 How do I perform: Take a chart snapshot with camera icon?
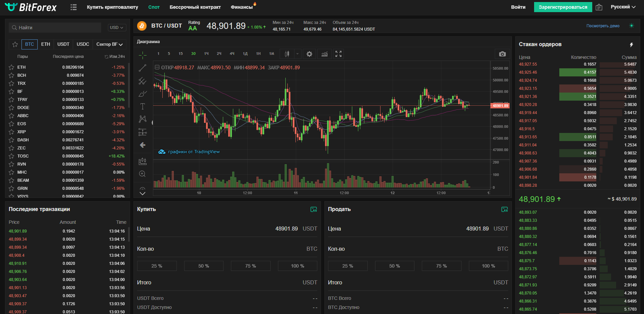(x=502, y=54)
